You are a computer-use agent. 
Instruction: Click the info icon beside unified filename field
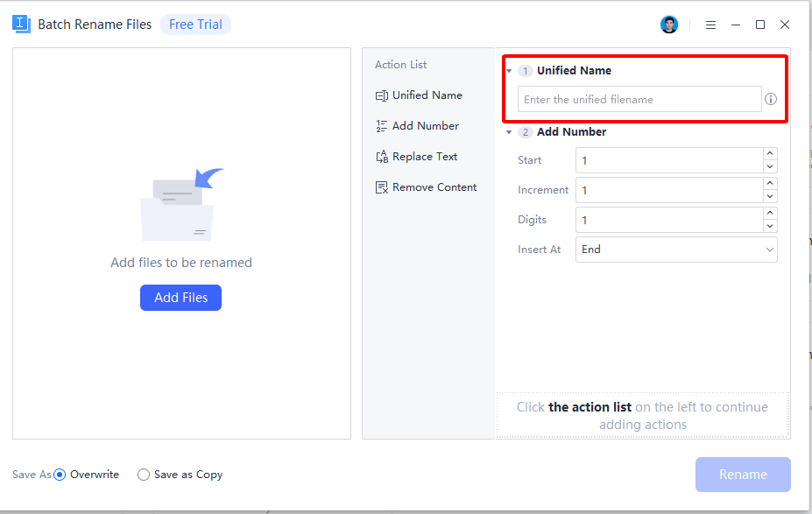(x=770, y=99)
